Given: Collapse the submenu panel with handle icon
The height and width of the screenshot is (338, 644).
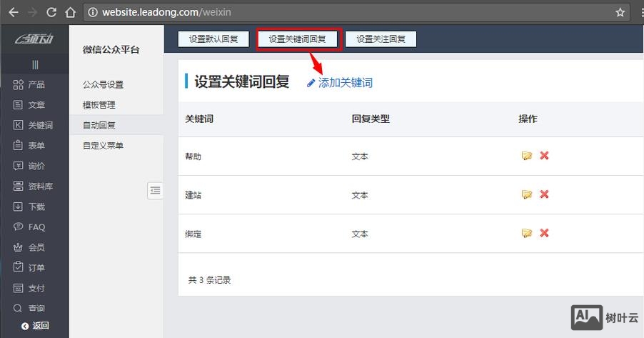Looking at the screenshot, I should 155,190.
